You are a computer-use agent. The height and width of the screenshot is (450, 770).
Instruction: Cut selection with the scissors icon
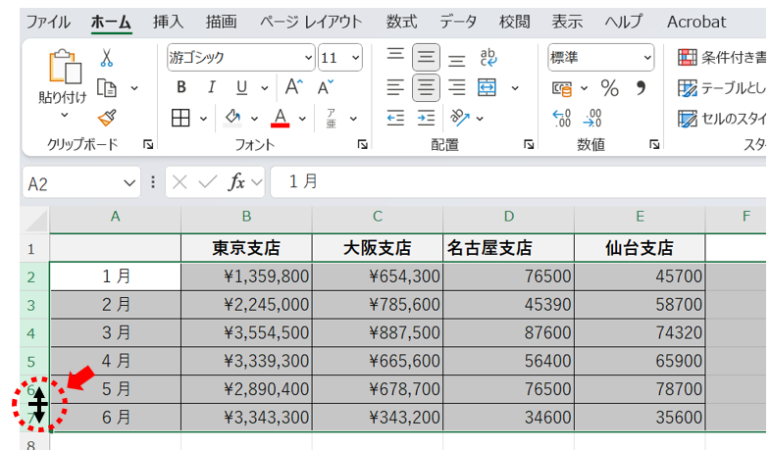click(x=107, y=57)
